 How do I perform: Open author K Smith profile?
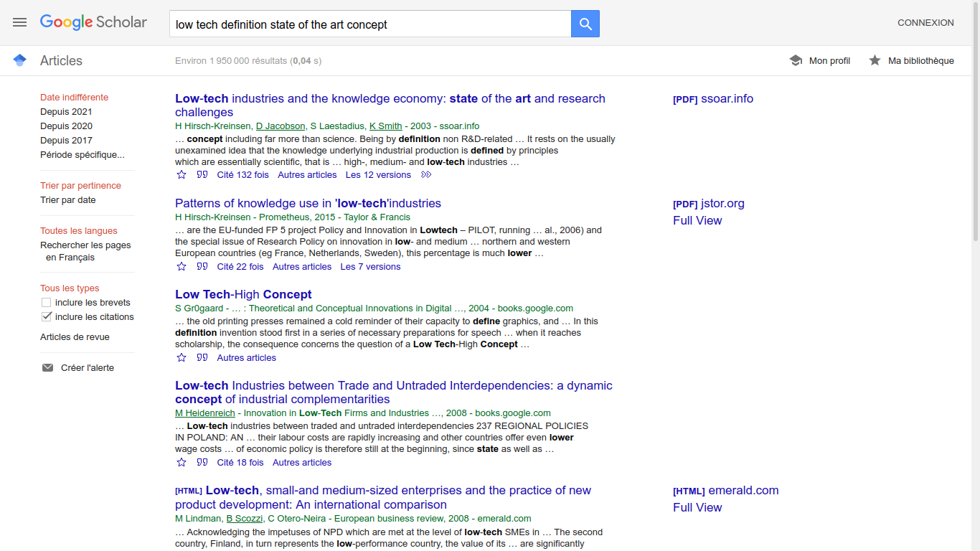(x=385, y=126)
